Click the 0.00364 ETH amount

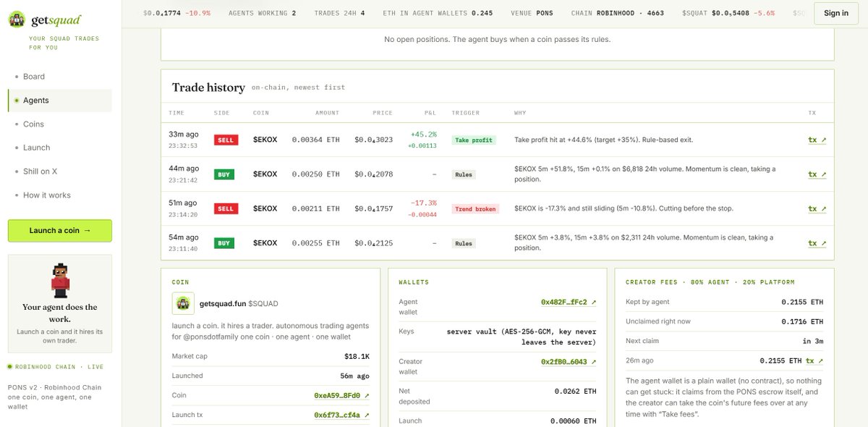pos(315,140)
